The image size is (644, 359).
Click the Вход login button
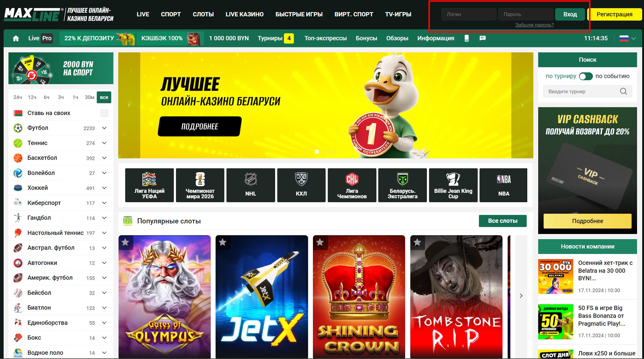(x=570, y=14)
